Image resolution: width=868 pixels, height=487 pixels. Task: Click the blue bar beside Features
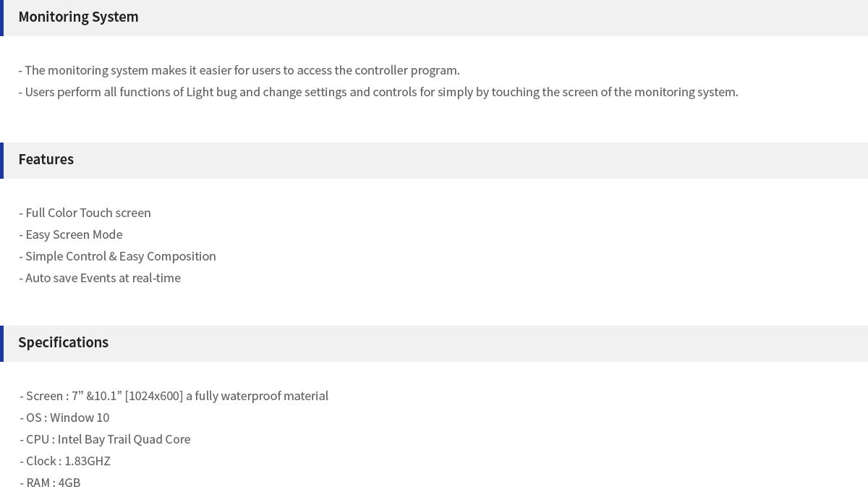coord(1,161)
